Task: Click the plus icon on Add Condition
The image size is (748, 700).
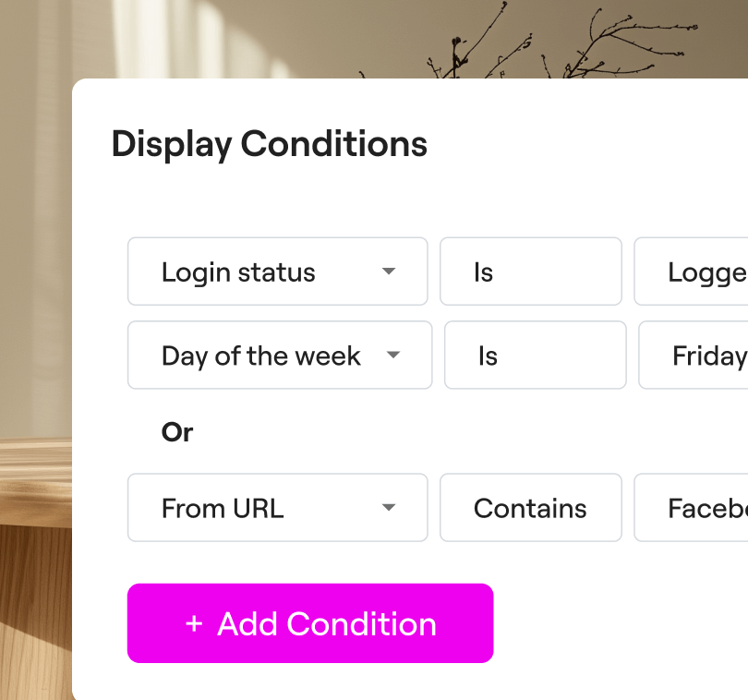Action: click(194, 624)
